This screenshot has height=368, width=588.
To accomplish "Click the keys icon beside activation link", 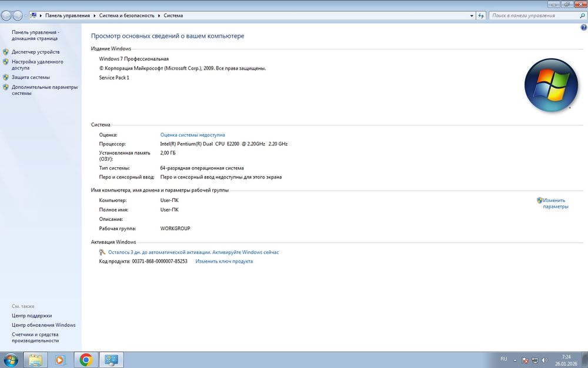I will tap(102, 253).
